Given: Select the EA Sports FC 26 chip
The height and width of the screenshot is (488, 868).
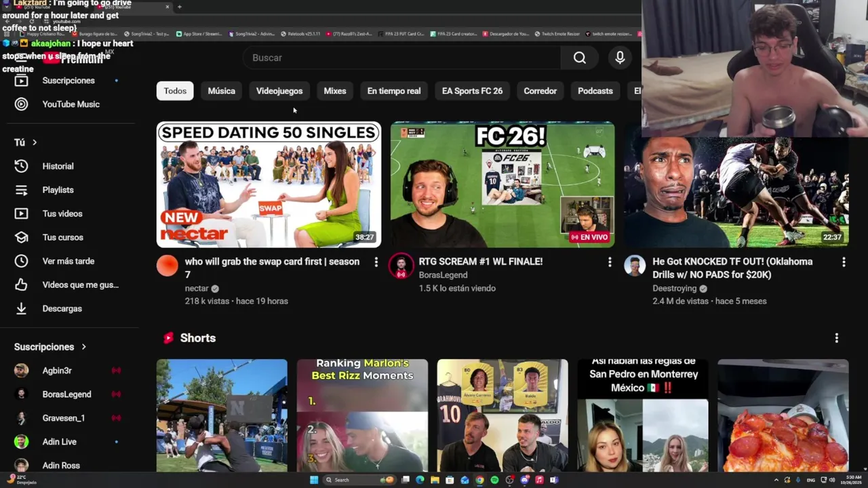Looking at the screenshot, I should pos(472,91).
